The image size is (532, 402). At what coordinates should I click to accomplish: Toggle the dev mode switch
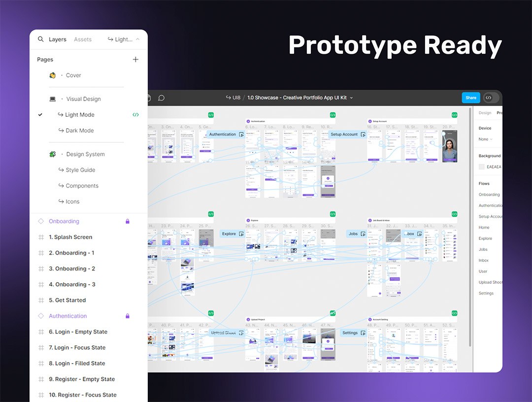point(491,98)
